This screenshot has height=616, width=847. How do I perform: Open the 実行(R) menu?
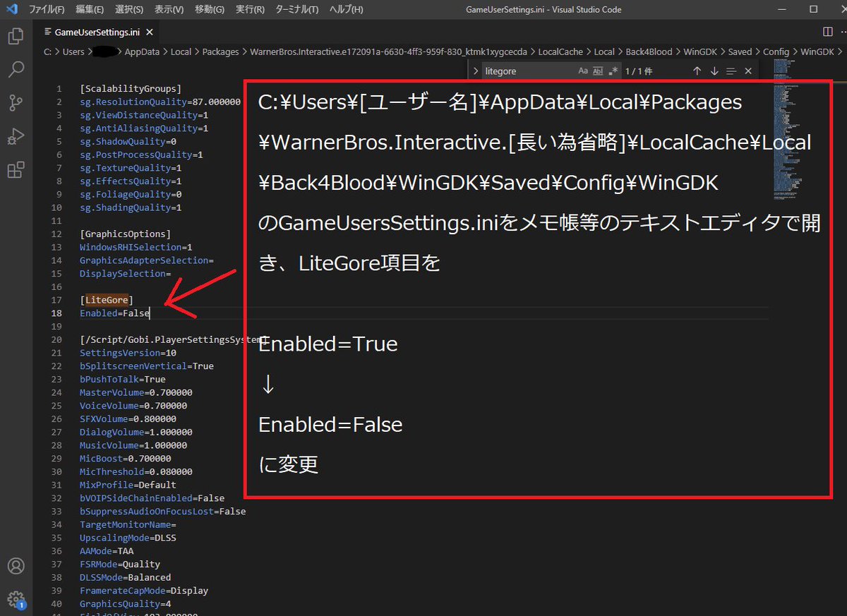click(250, 9)
